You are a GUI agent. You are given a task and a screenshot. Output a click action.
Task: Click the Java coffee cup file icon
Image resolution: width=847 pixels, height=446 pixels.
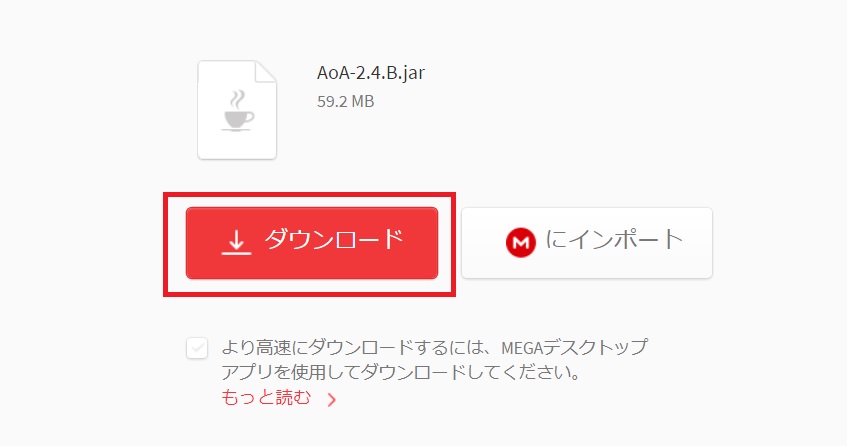point(237,110)
